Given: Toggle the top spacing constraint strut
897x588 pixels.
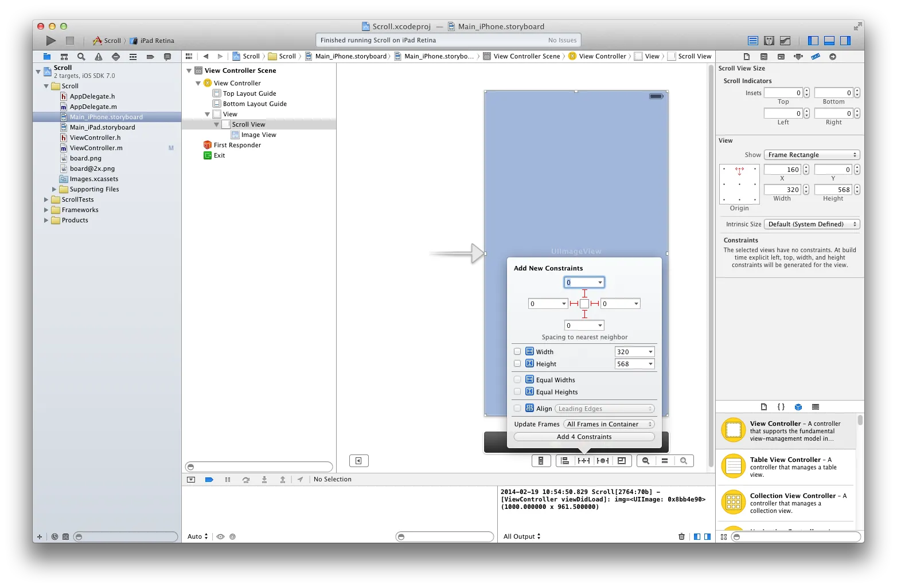Looking at the screenshot, I should pyautogui.click(x=584, y=293).
